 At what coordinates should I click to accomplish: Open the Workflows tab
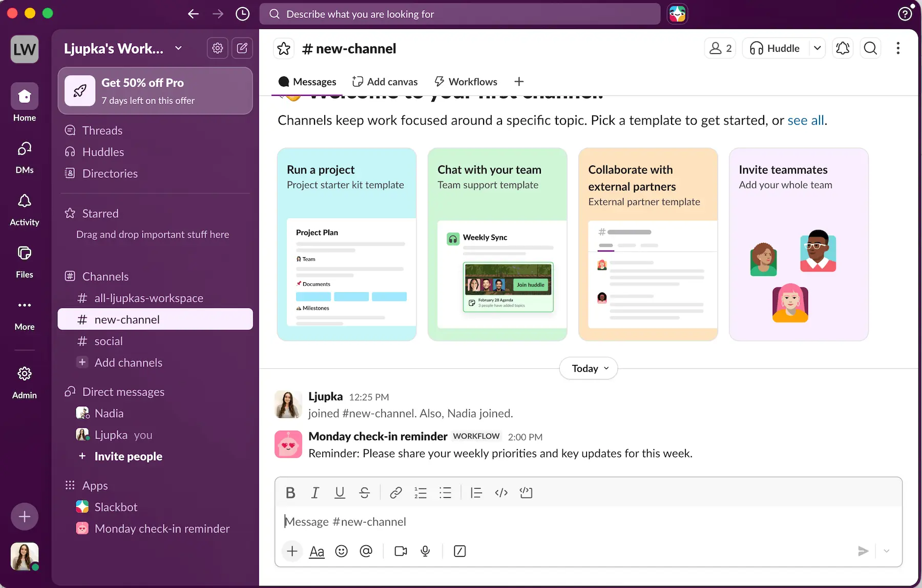click(466, 81)
